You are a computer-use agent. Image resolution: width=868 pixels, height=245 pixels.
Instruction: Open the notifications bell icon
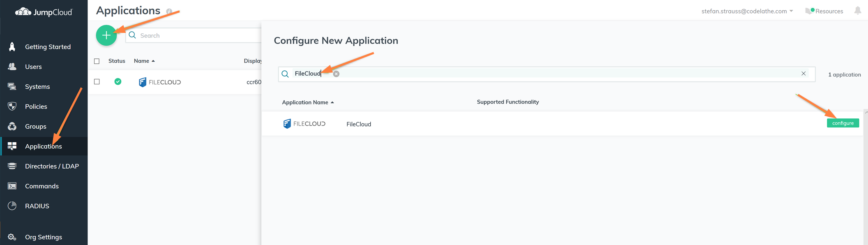[857, 11]
